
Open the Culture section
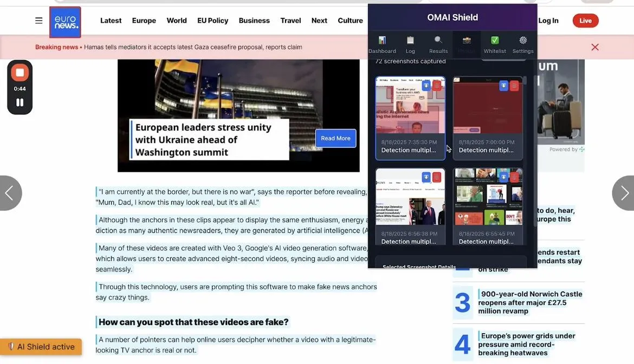click(x=350, y=21)
